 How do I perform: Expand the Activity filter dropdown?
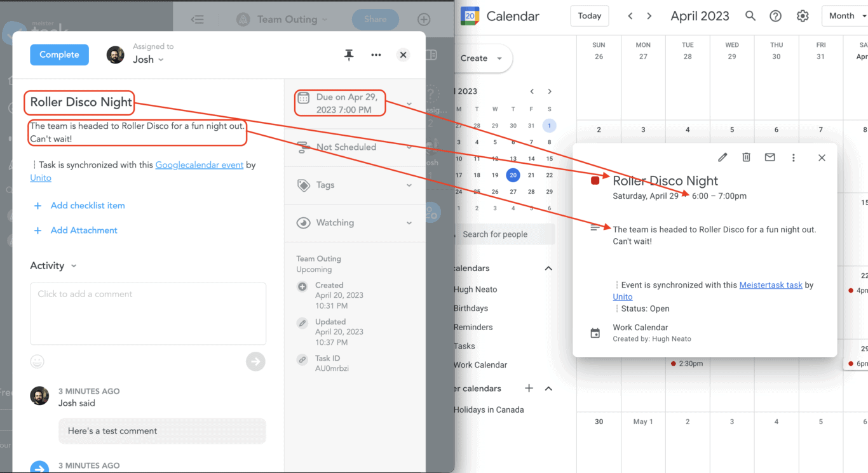74,266
